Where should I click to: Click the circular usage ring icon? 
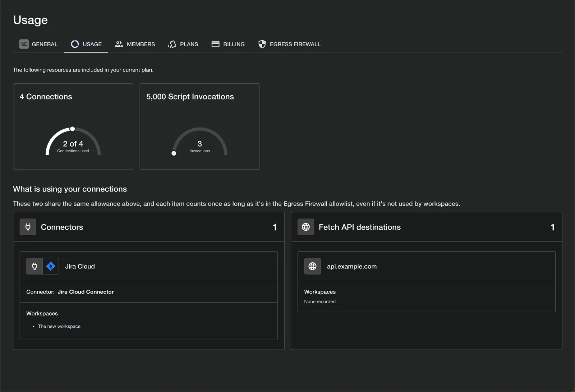[x=75, y=44]
